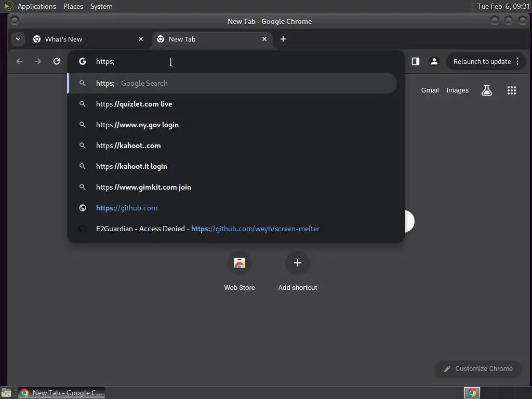Expand the tab search dropdown
The width and height of the screenshot is (532, 399).
coord(18,39)
